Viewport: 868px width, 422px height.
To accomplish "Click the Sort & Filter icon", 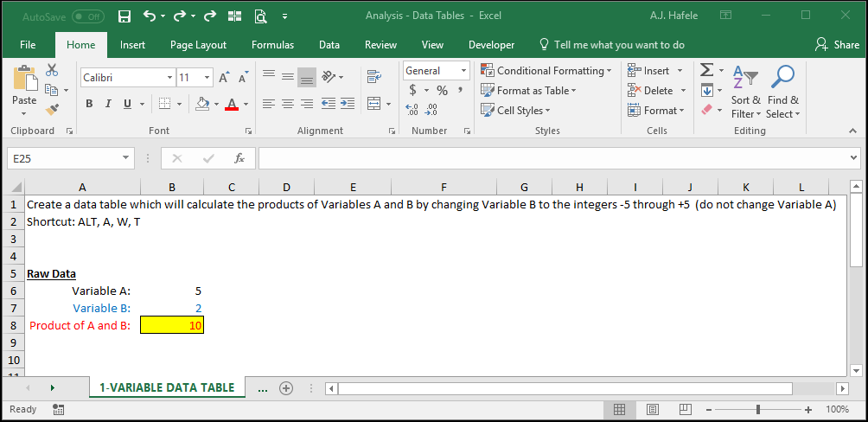I will [745, 77].
